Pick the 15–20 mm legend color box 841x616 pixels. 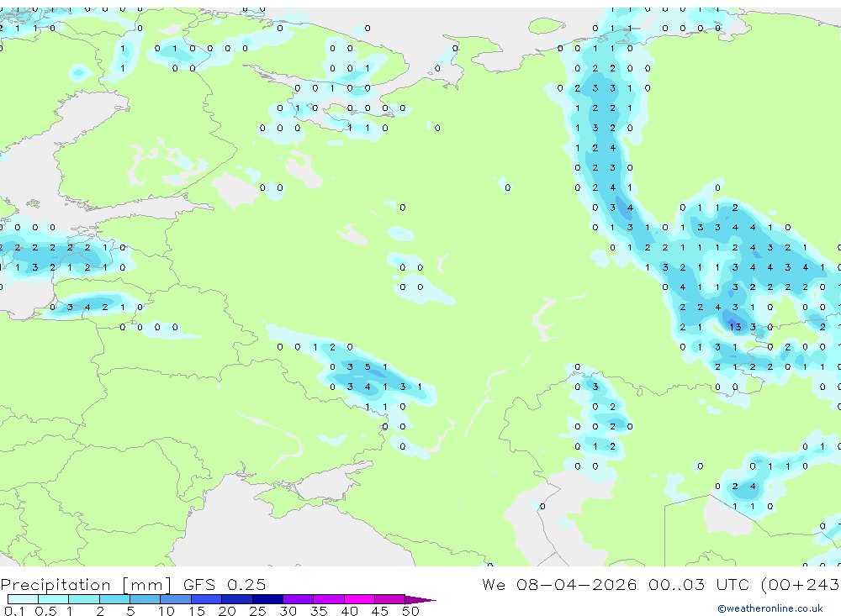click(x=207, y=599)
